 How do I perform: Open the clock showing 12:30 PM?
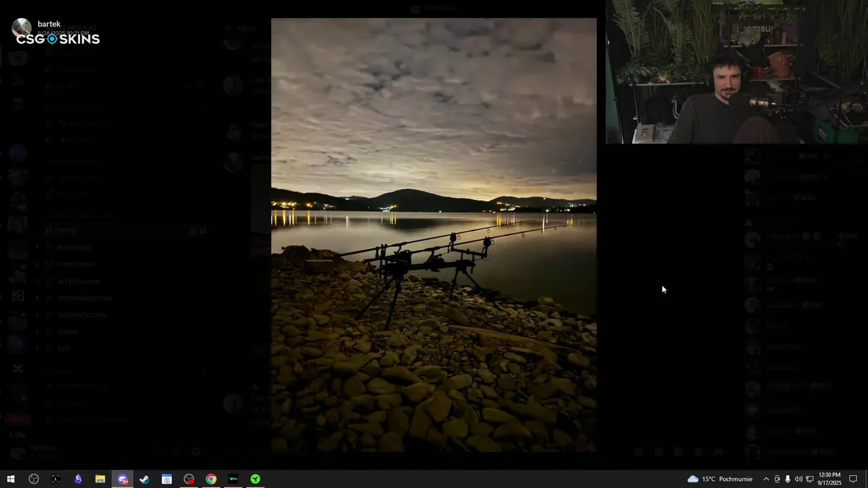point(829,479)
